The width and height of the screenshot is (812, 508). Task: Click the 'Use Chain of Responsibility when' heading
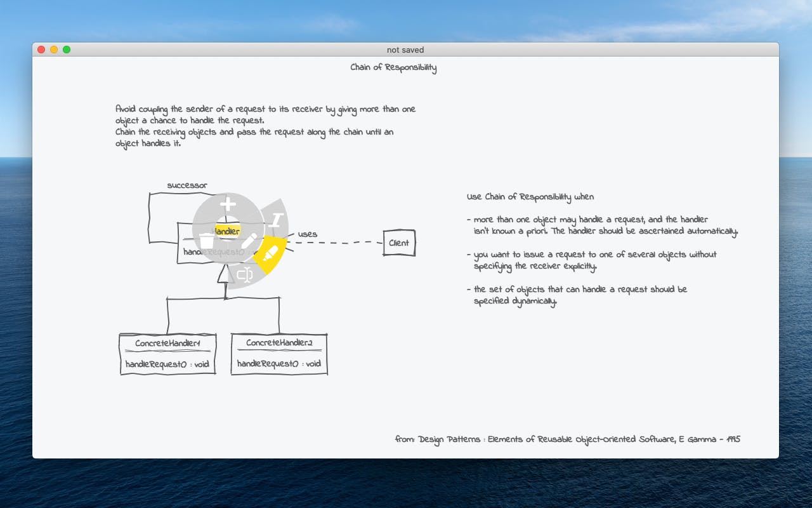click(x=530, y=197)
